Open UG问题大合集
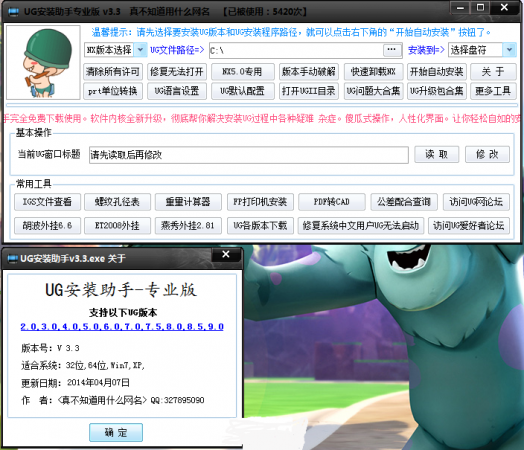 pyautogui.click(x=373, y=91)
